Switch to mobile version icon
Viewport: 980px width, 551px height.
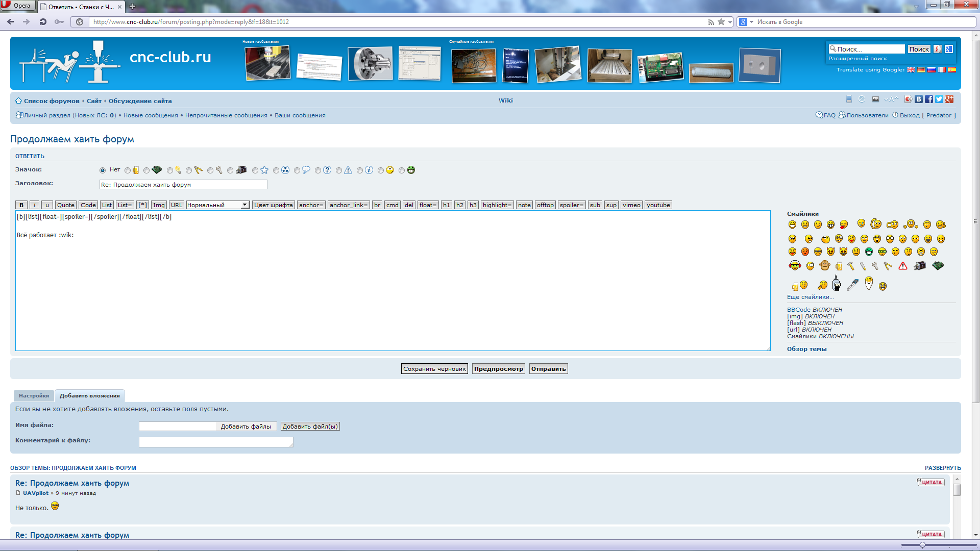(849, 99)
